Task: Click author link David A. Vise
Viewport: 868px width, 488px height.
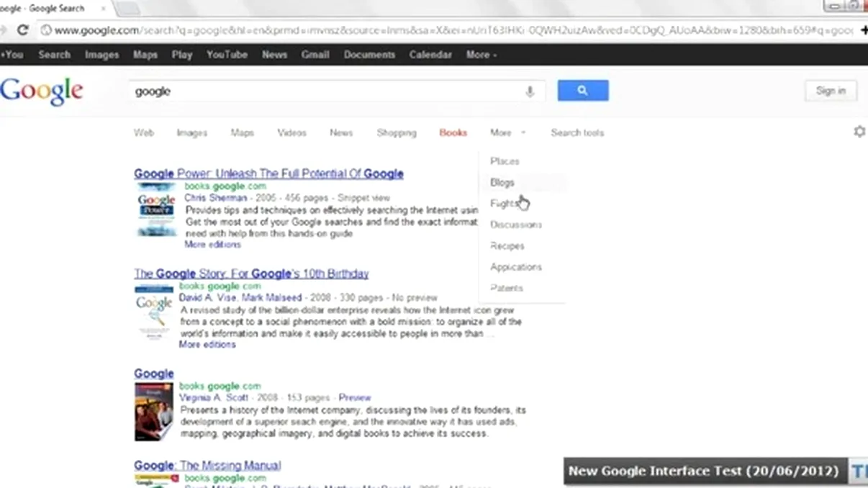Action: 209,297
